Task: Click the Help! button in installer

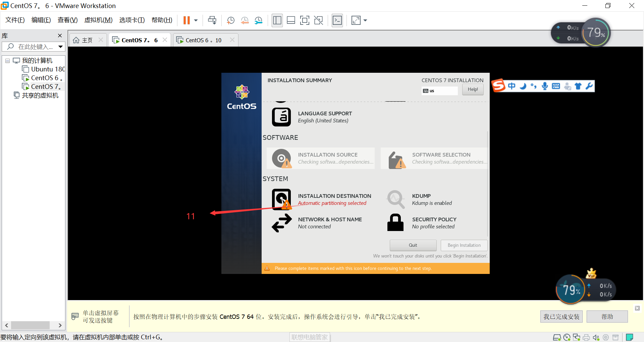Action: click(x=473, y=90)
